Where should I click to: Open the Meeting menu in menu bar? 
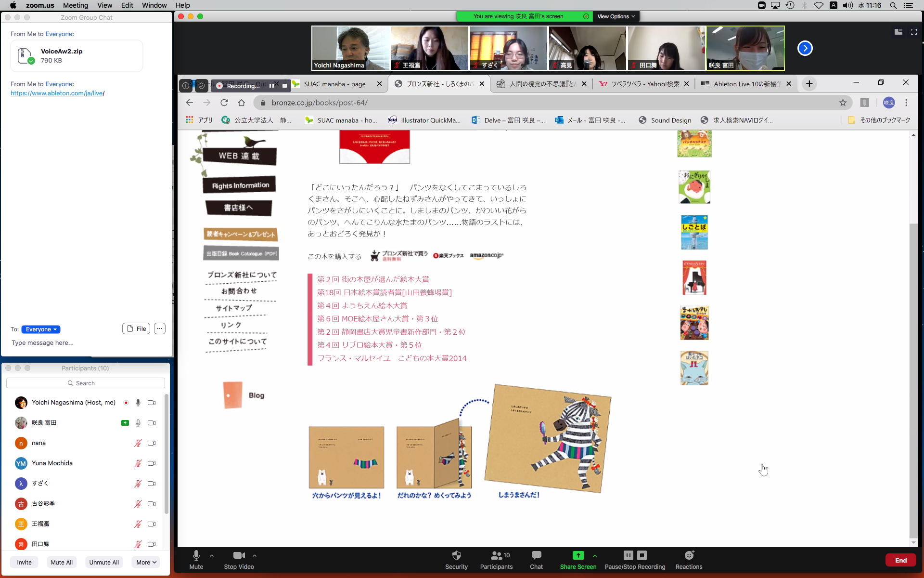tap(76, 5)
